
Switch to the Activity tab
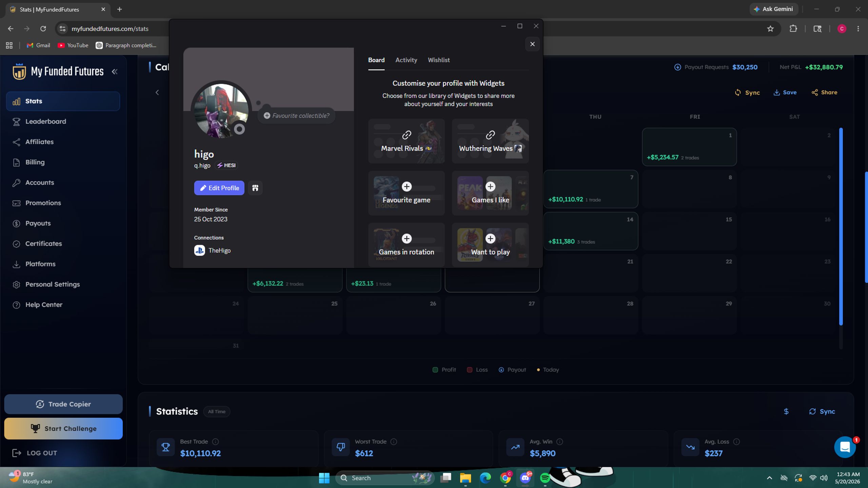[x=406, y=60]
